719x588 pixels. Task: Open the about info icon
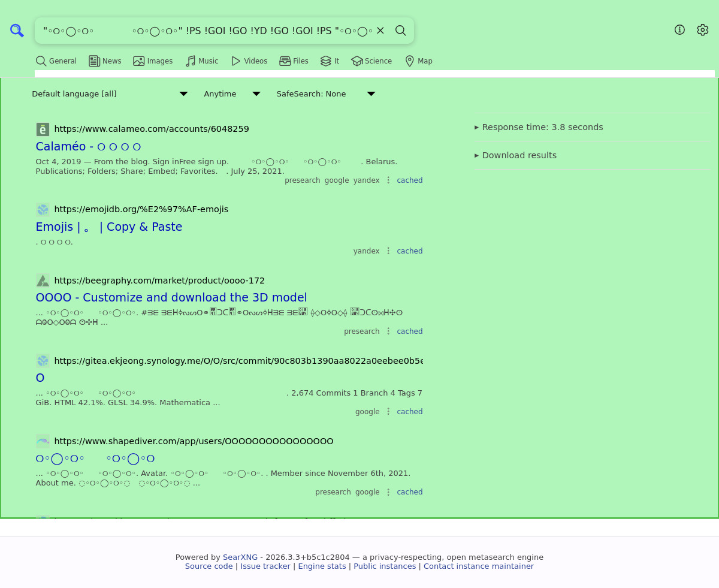[x=679, y=30]
